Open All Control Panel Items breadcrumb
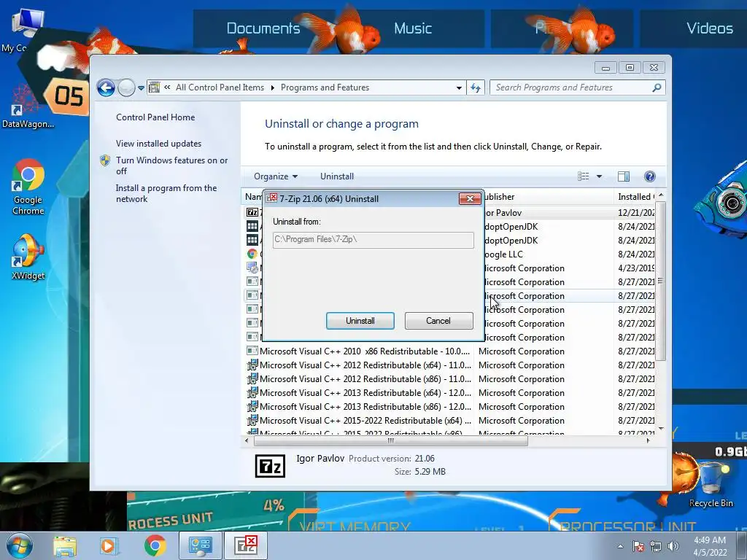This screenshot has height=560, width=747. [220, 87]
